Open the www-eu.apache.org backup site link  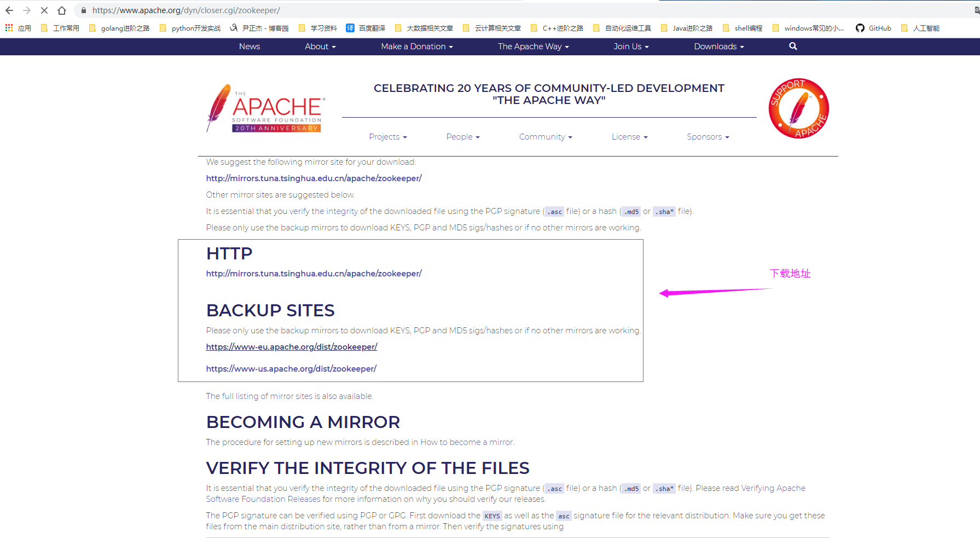[x=292, y=347]
